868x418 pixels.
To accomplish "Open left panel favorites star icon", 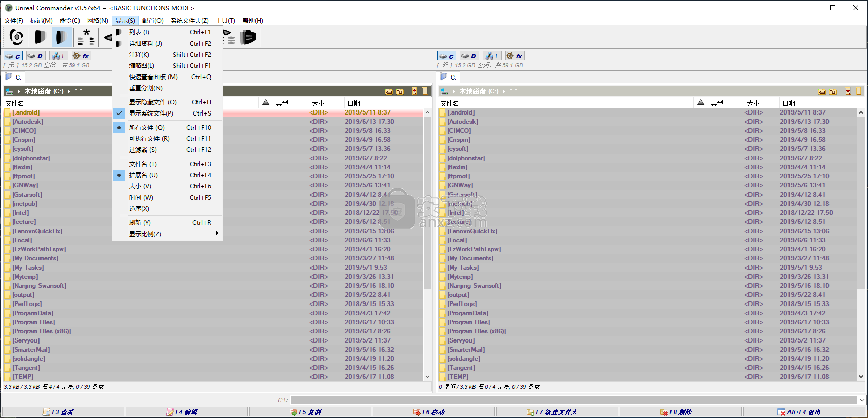I will click(x=414, y=91).
